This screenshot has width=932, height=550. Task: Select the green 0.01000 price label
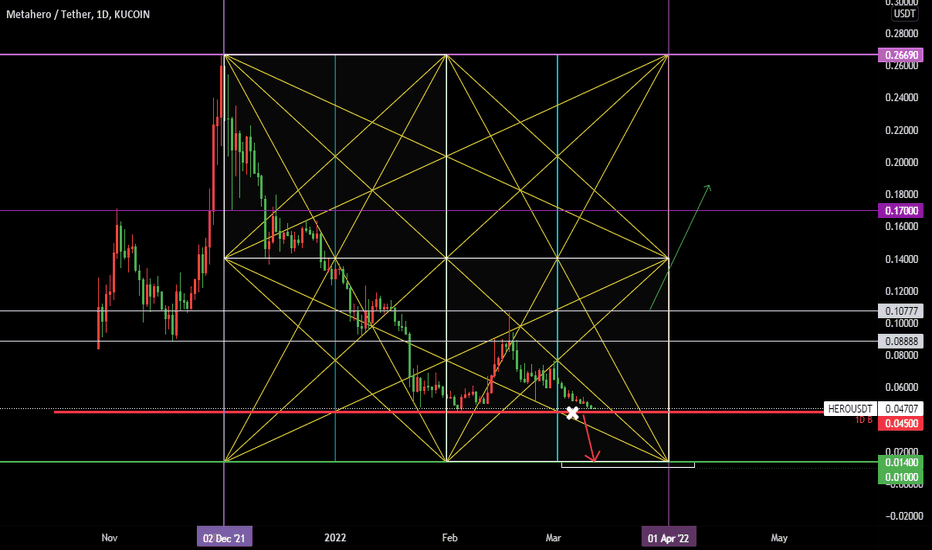point(901,477)
